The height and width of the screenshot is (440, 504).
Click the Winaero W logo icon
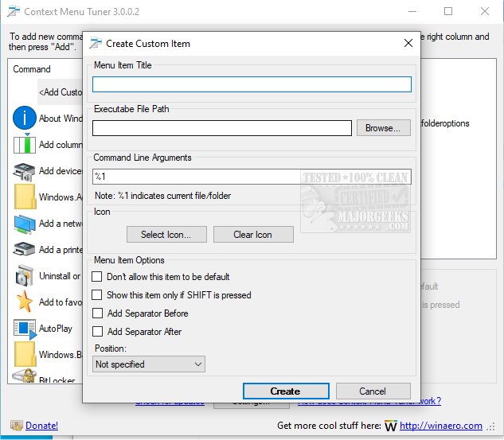pyautogui.click(x=390, y=426)
